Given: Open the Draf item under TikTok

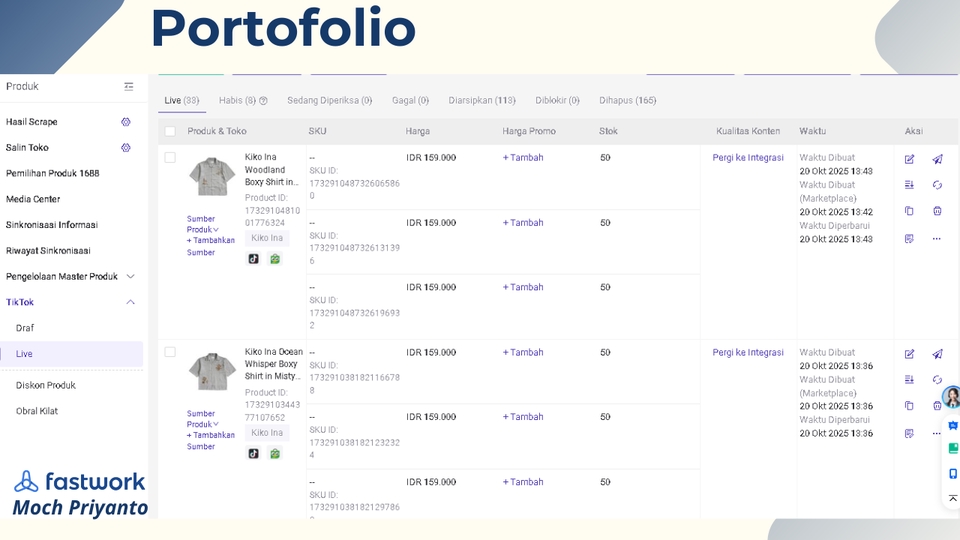Looking at the screenshot, I should [x=25, y=328].
